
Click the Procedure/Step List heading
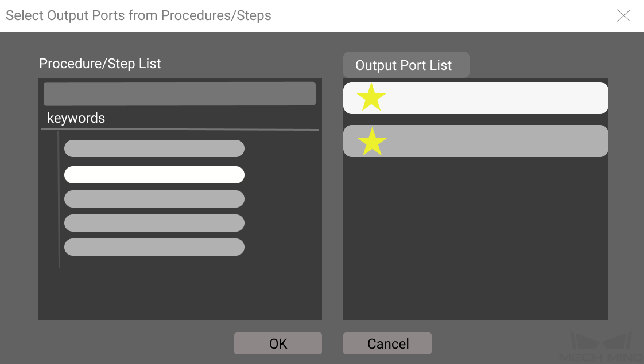tap(100, 64)
